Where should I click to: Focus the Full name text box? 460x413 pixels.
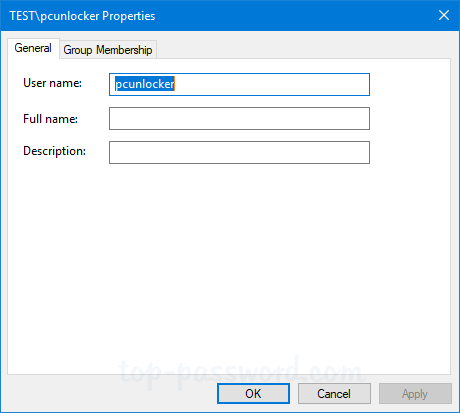point(239,118)
